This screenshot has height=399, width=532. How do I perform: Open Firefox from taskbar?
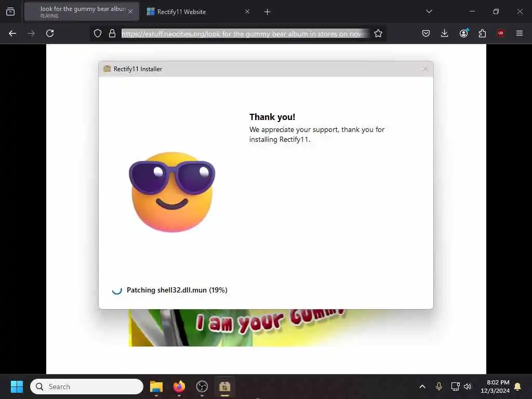pos(179,387)
